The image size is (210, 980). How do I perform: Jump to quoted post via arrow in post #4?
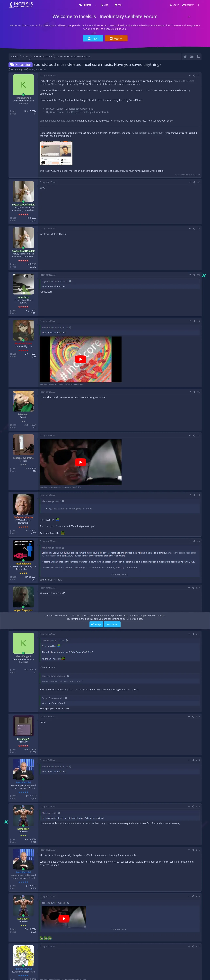coord(70,282)
